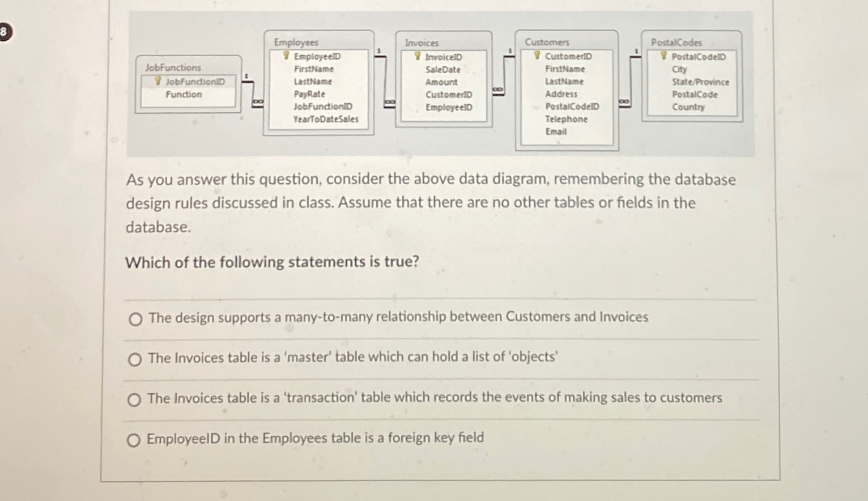Click the key icon next to PostalCodeID
The height and width of the screenshot is (501, 868).
point(663,56)
